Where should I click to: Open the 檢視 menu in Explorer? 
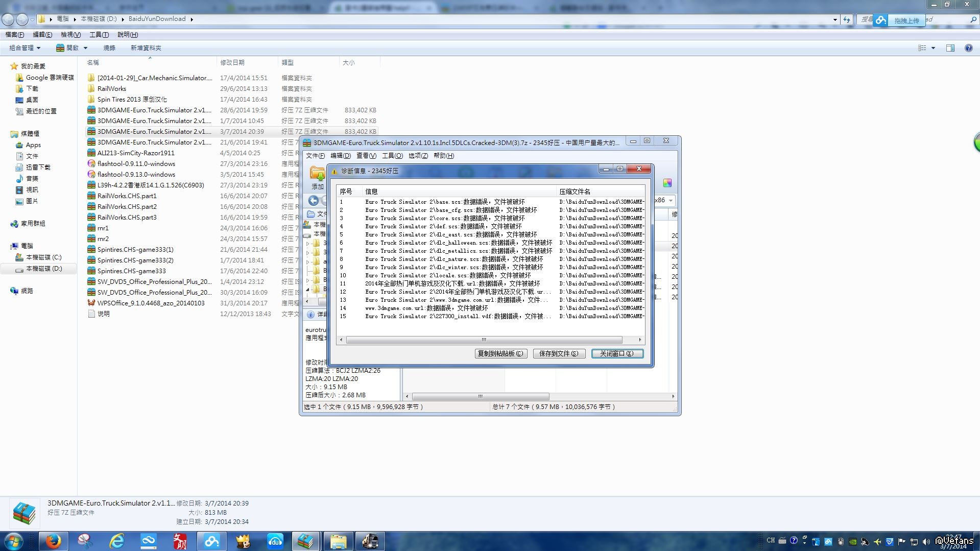click(70, 35)
